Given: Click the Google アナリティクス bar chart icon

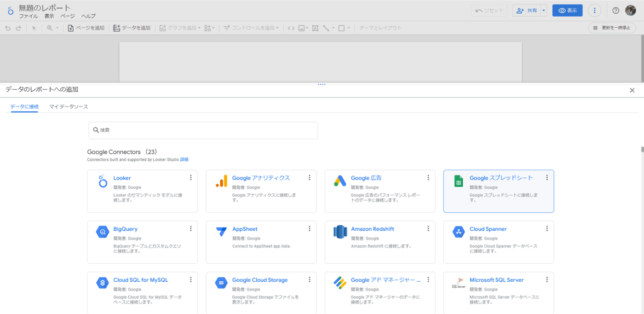Looking at the screenshot, I should (x=221, y=181).
